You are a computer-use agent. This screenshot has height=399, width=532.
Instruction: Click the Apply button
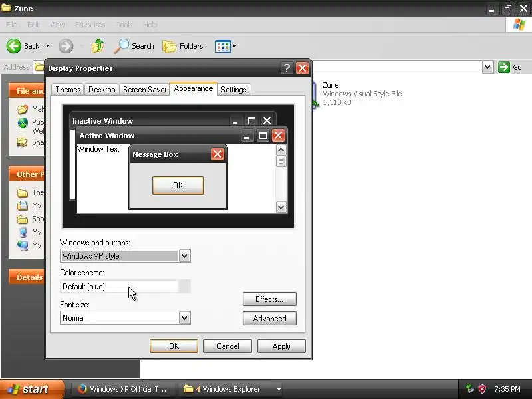point(281,346)
